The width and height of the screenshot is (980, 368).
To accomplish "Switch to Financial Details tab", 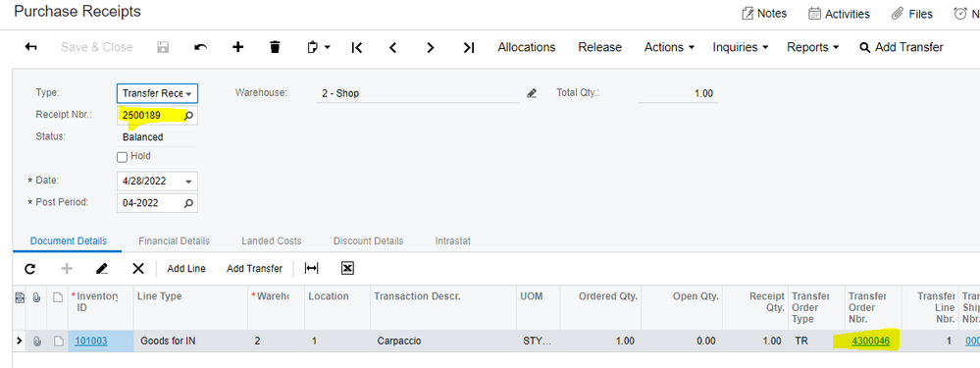I will pyautogui.click(x=175, y=240).
